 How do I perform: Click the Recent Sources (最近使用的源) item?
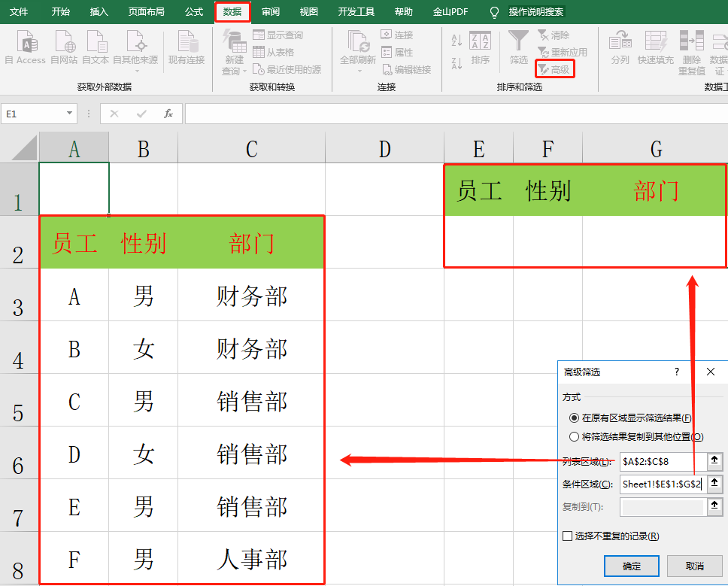coord(287,70)
